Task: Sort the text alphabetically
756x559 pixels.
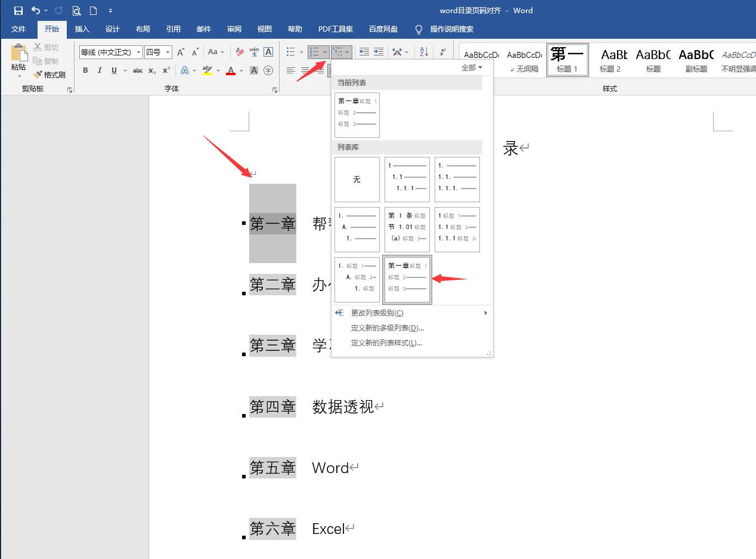Action: click(423, 52)
